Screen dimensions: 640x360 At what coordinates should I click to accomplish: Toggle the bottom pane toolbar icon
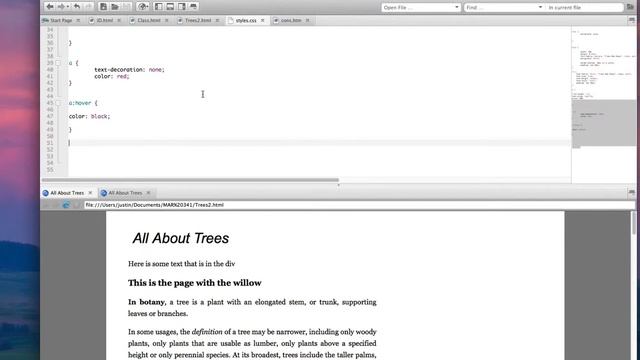point(170,7)
